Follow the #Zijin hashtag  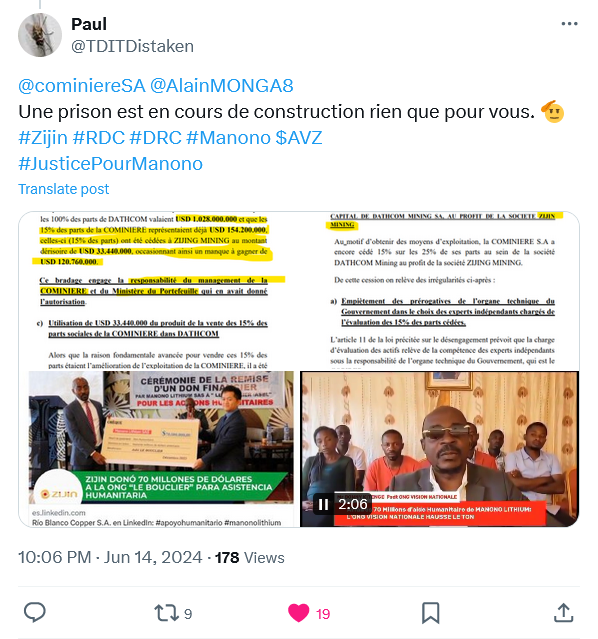tap(43, 138)
